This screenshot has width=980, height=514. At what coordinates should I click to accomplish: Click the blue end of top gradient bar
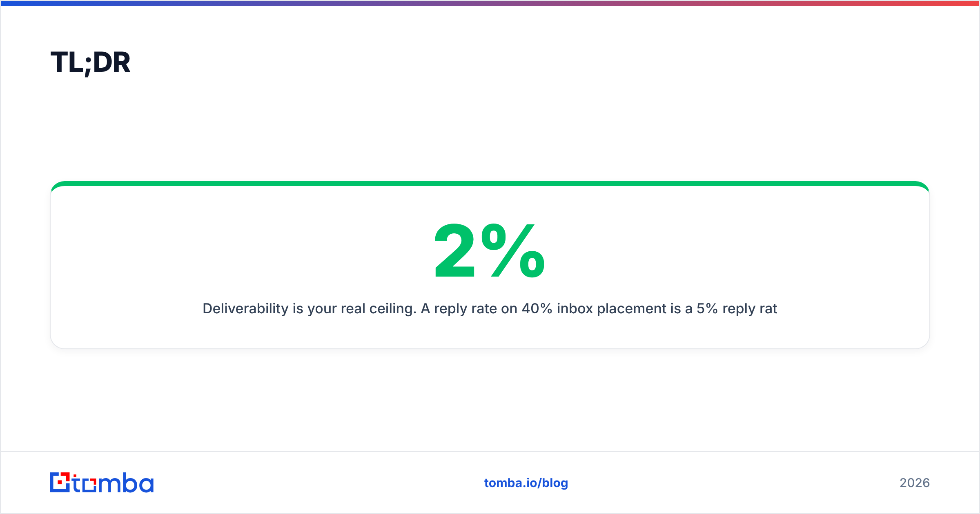tap(24, 3)
